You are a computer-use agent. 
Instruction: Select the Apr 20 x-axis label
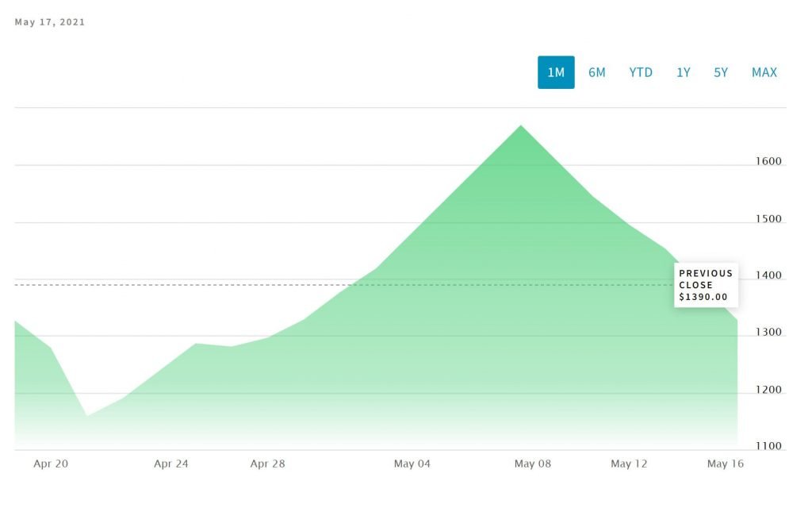pyautogui.click(x=51, y=464)
